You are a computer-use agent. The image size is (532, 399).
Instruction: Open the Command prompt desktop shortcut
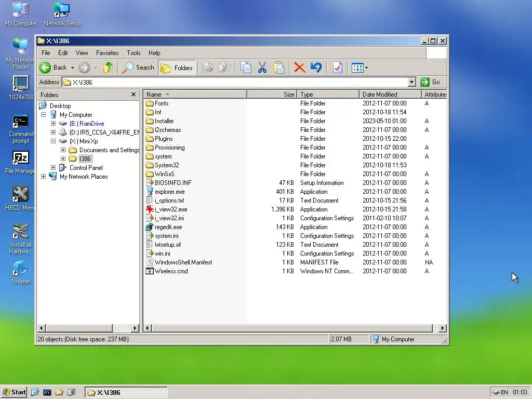(x=21, y=129)
